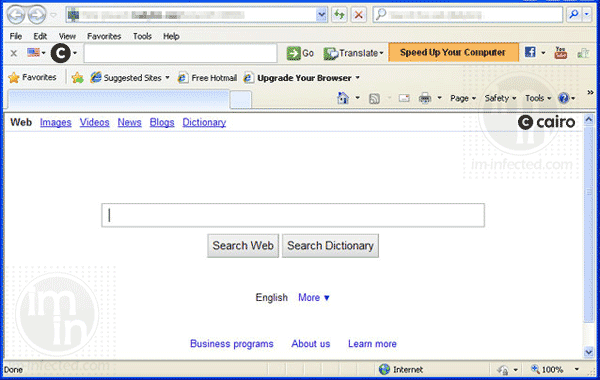The image size is (600, 380).
Task: Switch to Blogs search
Action: pyautogui.click(x=162, y=122)
